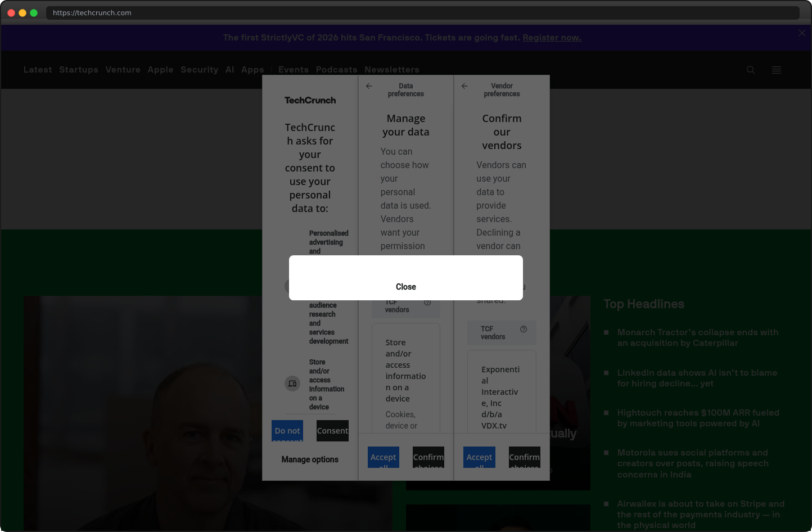Viewport: 812px width, 532px height.
Task: Click the device icon next to Store access information
Action: 292,384
